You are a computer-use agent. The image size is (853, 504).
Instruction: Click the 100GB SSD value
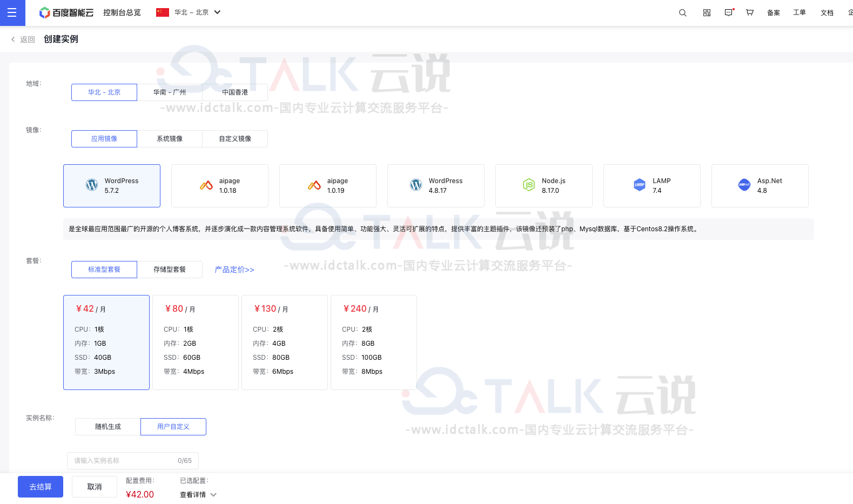click(372, 358)
